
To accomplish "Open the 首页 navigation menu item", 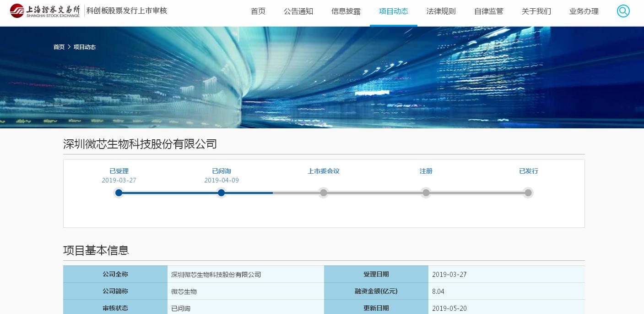I will point(258,11).
